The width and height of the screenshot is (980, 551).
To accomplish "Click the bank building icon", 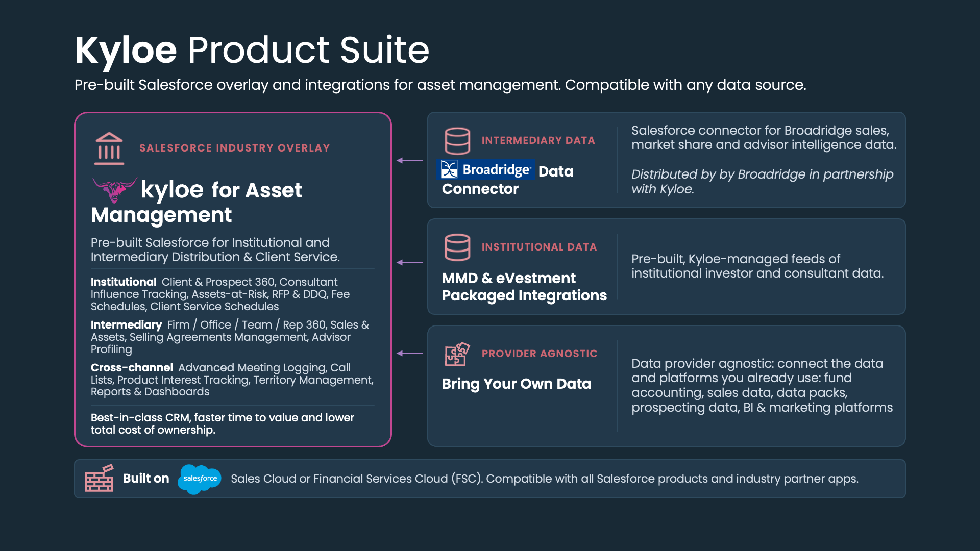I will point(109,148).
